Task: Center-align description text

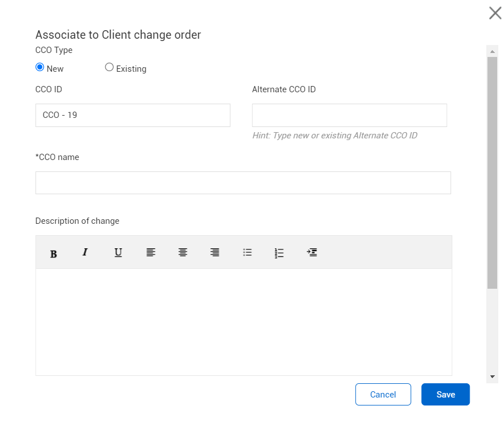Action: point(183,252)
